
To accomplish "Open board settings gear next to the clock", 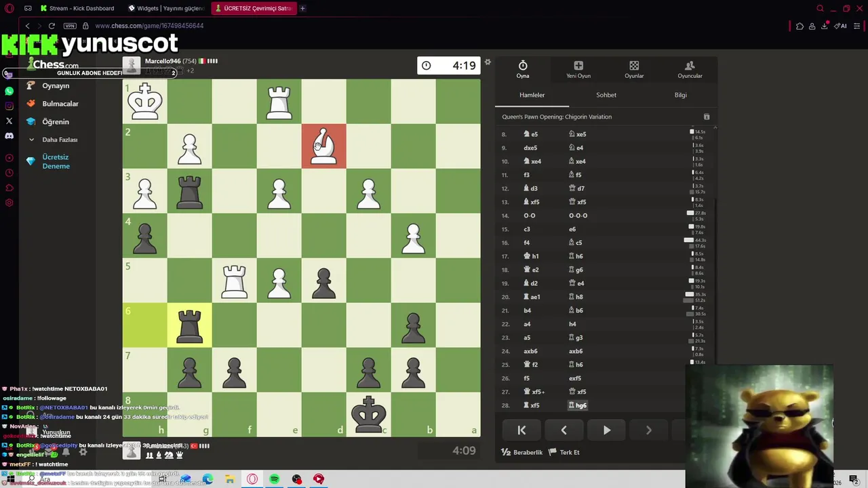I will (487, 62).
